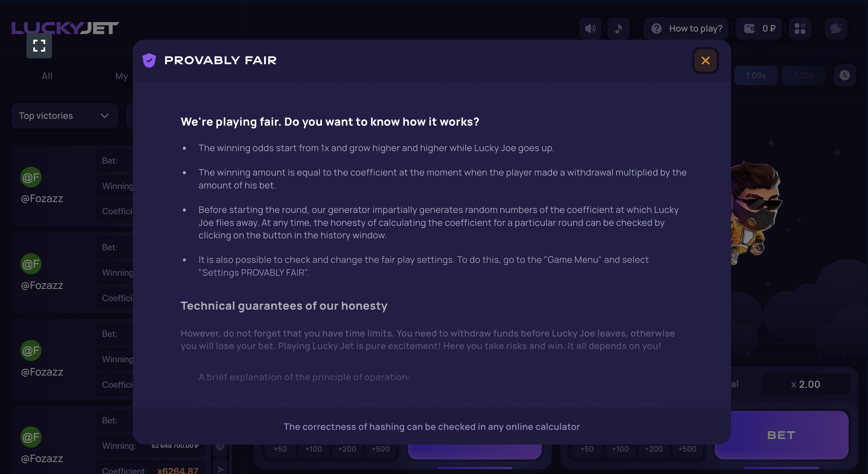Close the Provably Fair dialog
This screenshot has height=474, width=868.
[x=706, y=61]
